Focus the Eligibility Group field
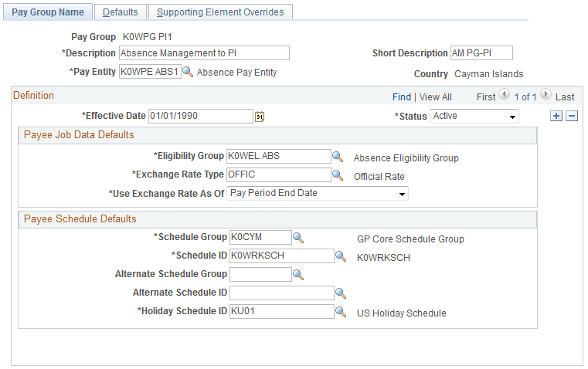 (x=279, y=156)
